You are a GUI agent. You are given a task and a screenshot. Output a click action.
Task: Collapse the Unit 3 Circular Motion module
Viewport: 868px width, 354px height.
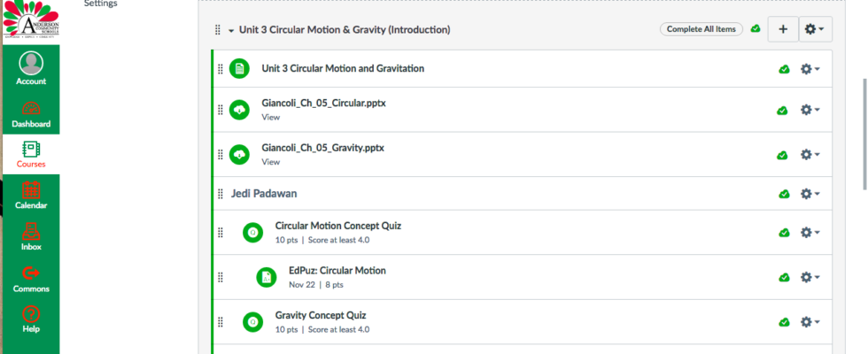point(231,30)
